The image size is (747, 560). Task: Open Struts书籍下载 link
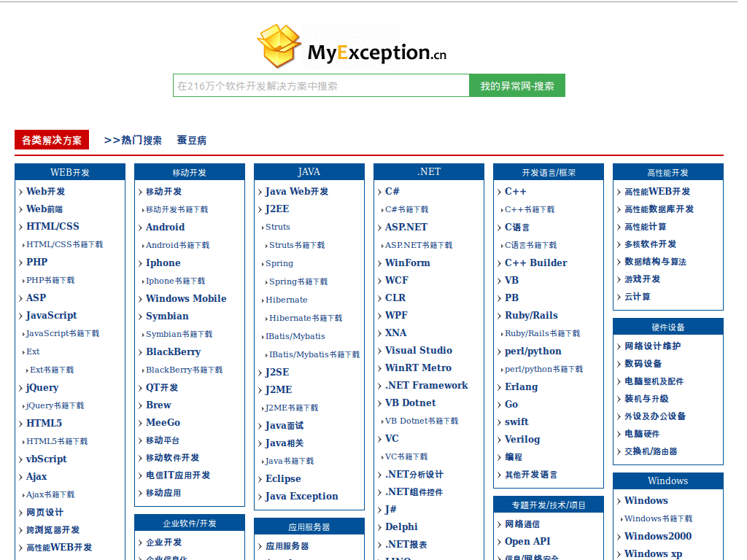point(297,245)
